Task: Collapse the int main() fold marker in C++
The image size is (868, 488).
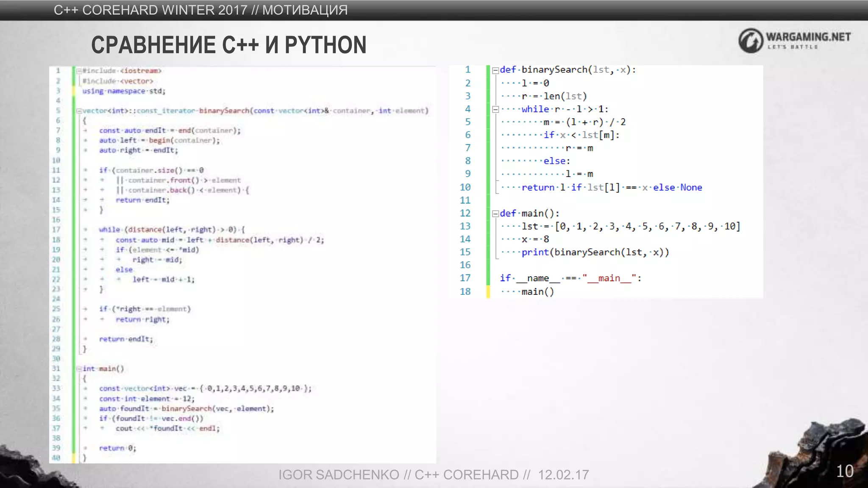Action: (79, 369)
